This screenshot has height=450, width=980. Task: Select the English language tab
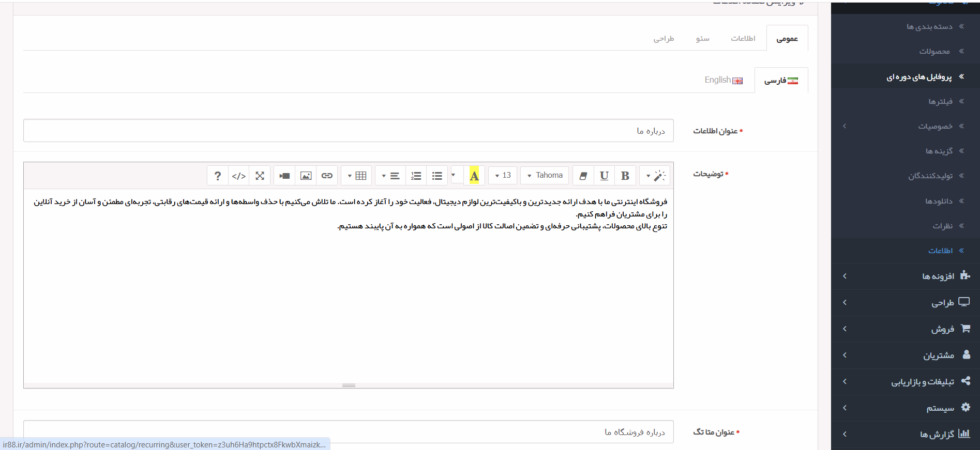coord(723,80)
